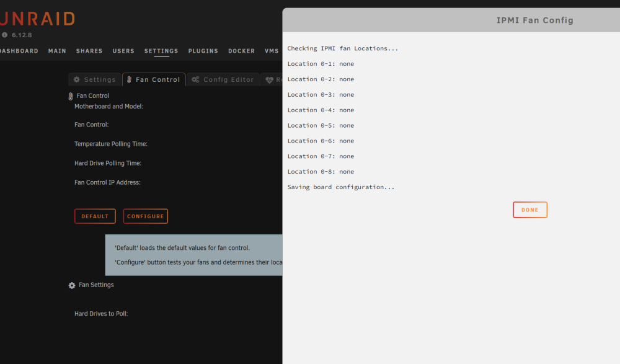Click the thermometer icon beside Fan Control heading

(71, 96)
